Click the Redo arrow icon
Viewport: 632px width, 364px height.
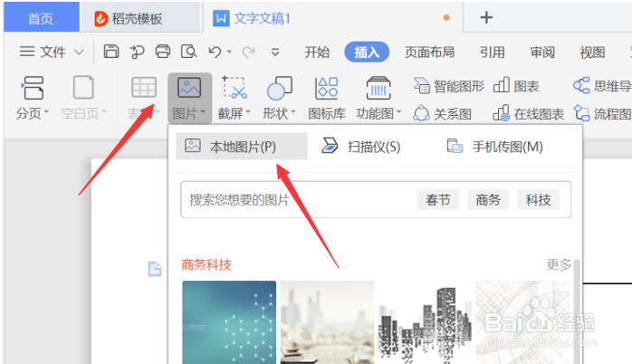[x=248, y=52]
